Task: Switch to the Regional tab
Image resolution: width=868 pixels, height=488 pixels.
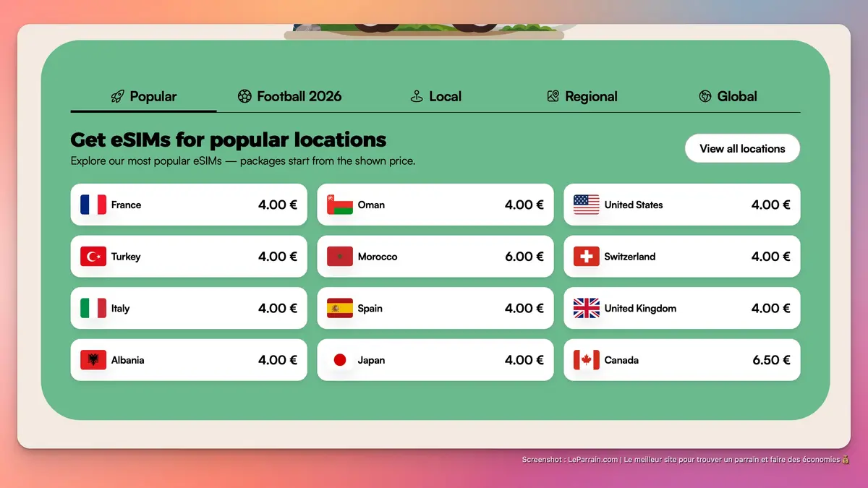Action: (582, 96)
